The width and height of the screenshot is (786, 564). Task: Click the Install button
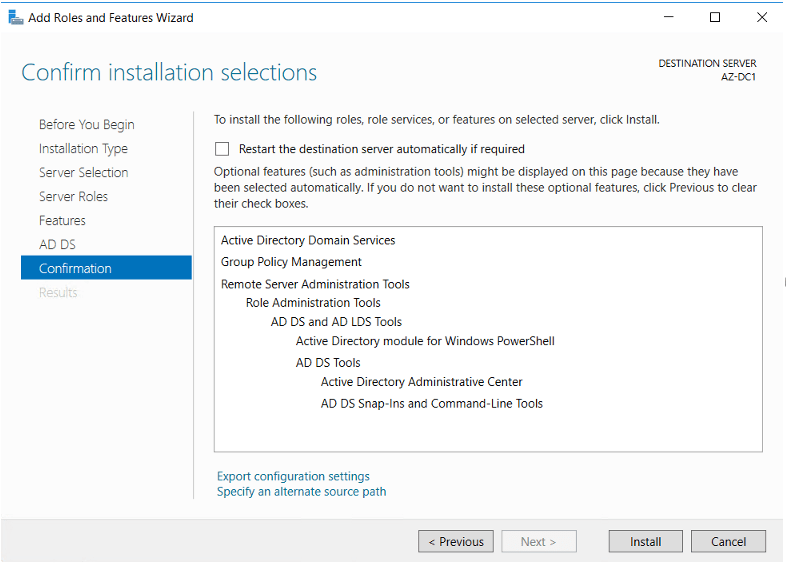pyautogui.click(x=645, y=542)
